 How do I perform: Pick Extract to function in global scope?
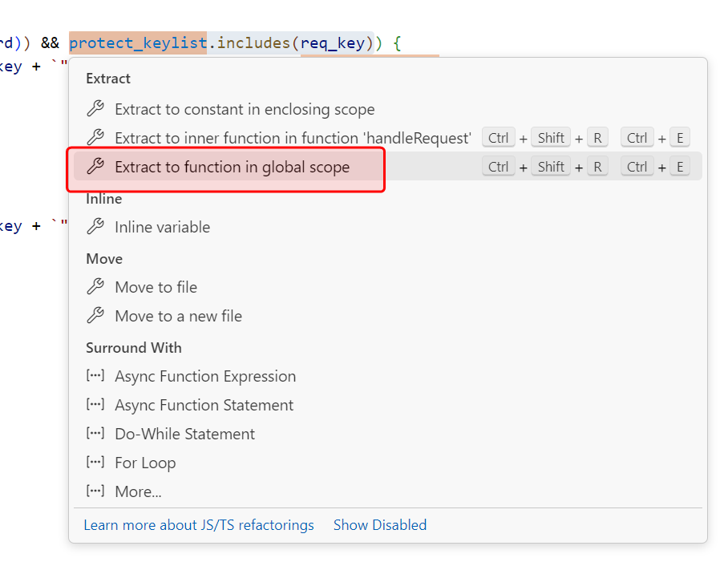click(x=233, y=167)
